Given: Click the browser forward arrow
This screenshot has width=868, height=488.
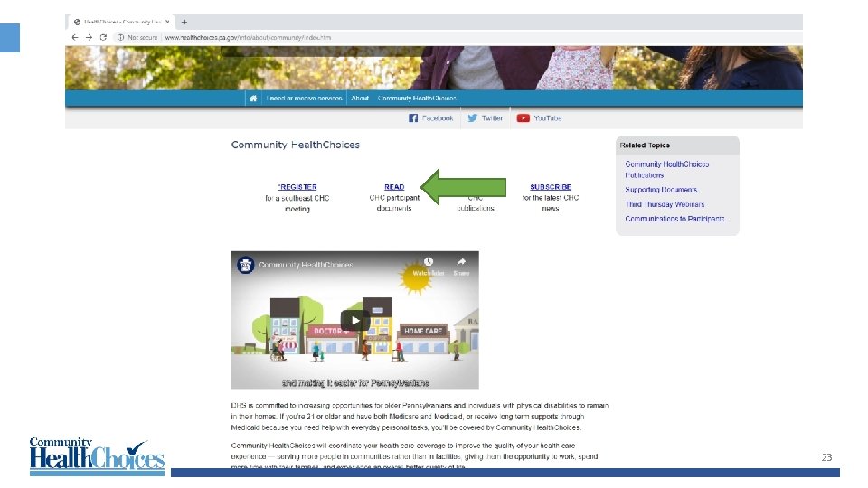Looking at the screenshot, I should [89, 38].
